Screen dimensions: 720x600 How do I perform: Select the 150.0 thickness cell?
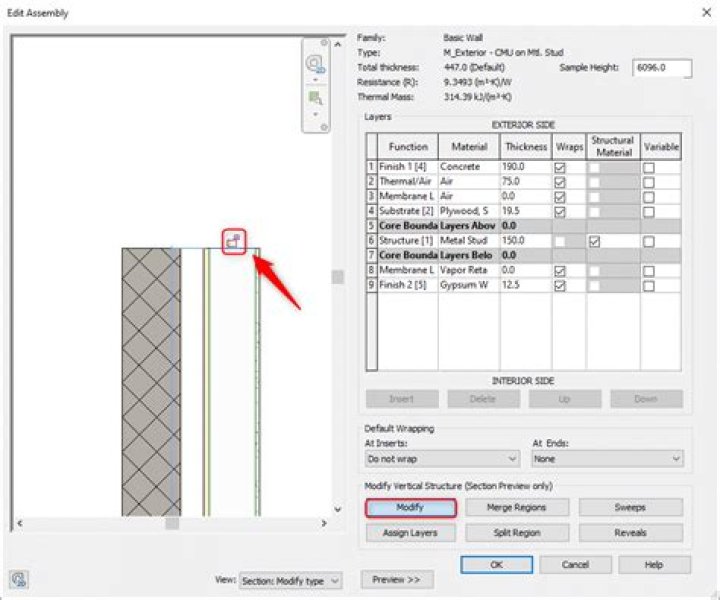526,241
